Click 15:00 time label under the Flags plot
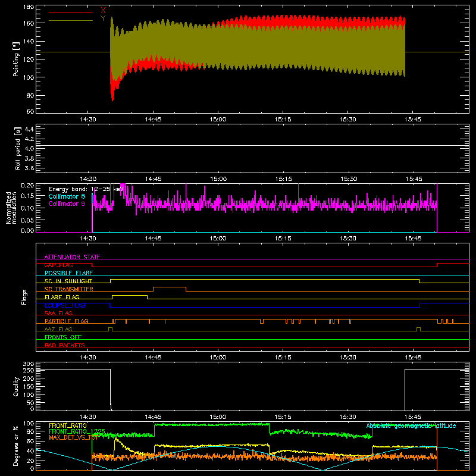The width and height of the screenshot is (476, 476). coord(218,358)
